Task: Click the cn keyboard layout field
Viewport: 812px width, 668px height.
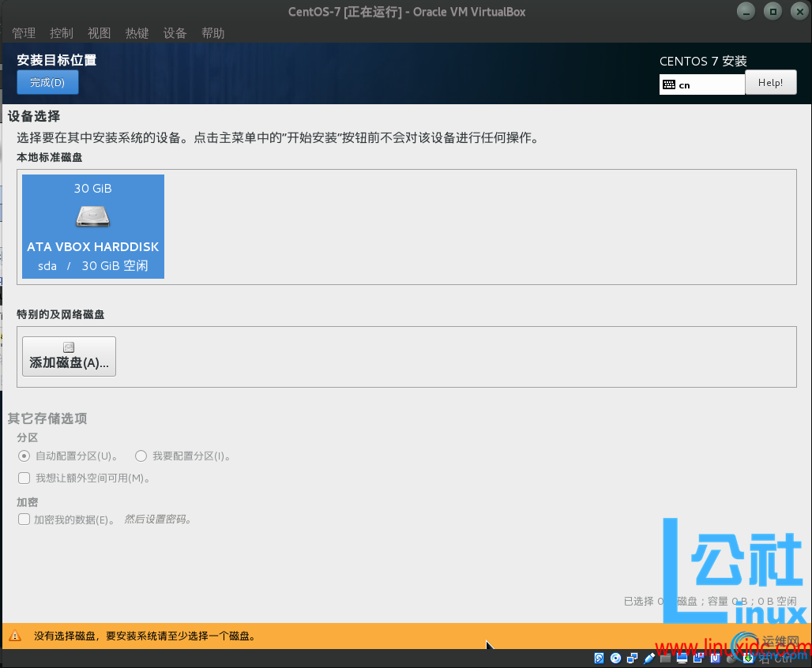Action: click(x=701, y=85)
